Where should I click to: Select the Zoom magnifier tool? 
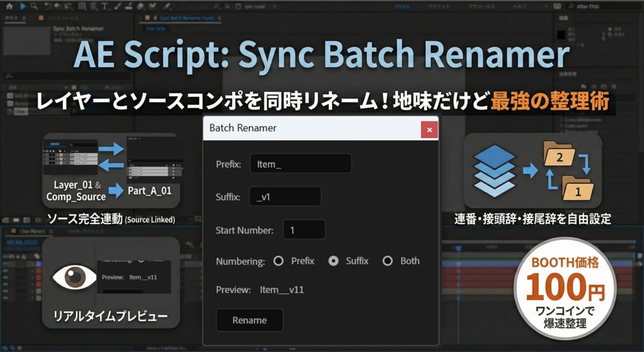(34, 6)
